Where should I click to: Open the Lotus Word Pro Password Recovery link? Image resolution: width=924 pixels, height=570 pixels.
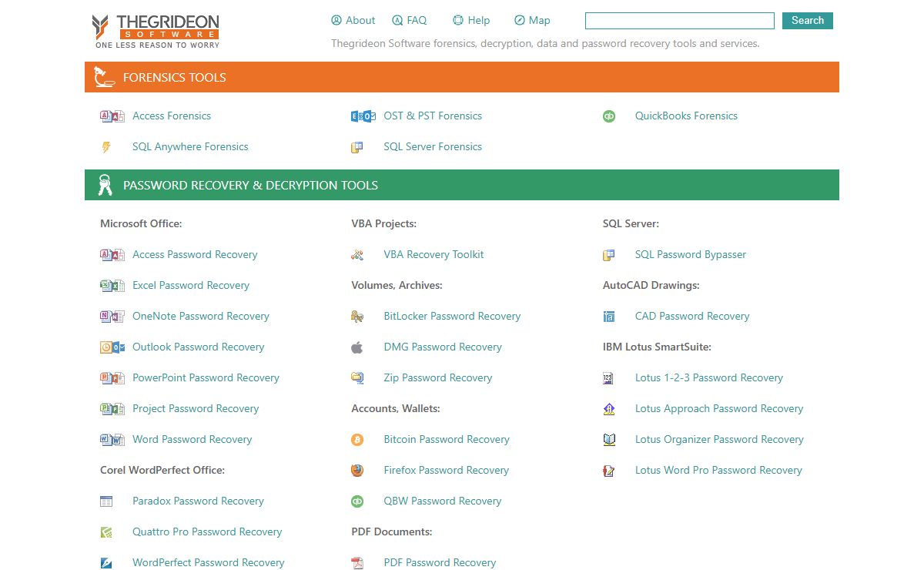(718, 471)
